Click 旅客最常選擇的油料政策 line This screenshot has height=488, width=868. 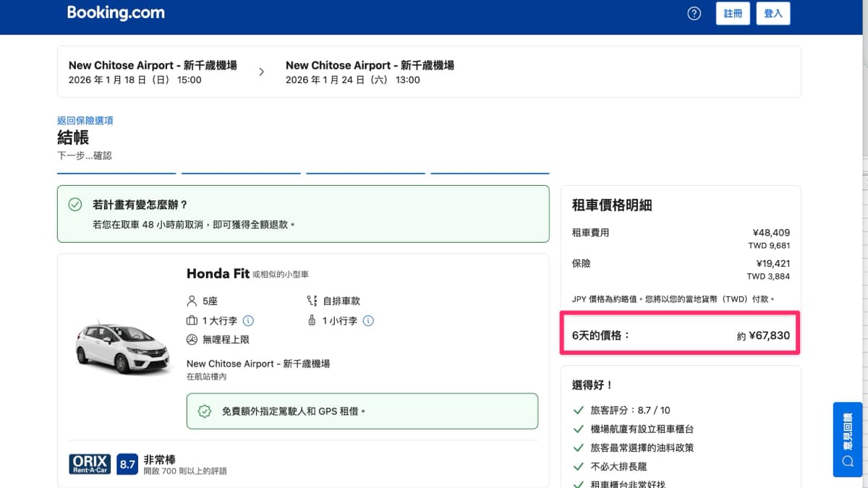[642, 448]
